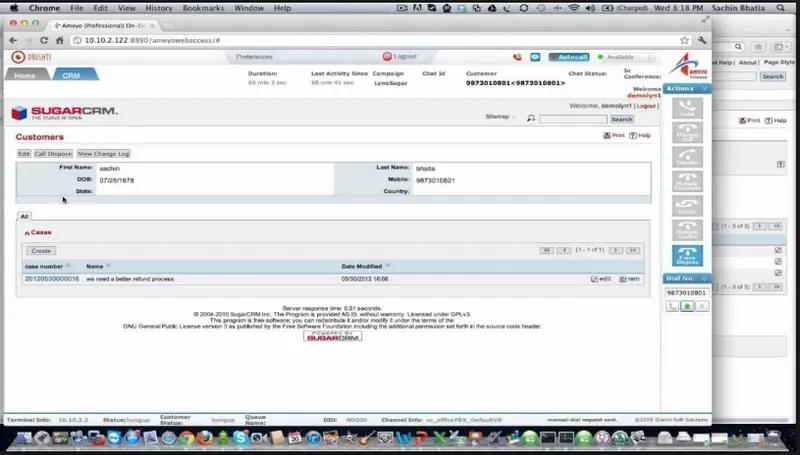
Task: Open Firefox from the Dock
Action: click(x=205, y=438)
